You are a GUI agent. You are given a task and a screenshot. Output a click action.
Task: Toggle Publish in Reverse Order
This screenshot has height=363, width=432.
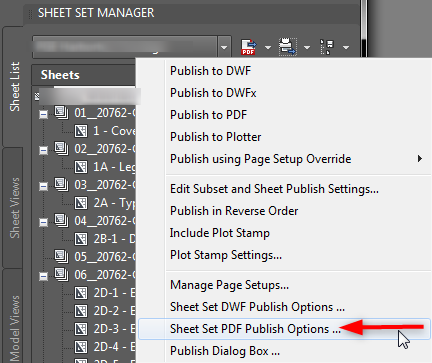click(234, 211)
